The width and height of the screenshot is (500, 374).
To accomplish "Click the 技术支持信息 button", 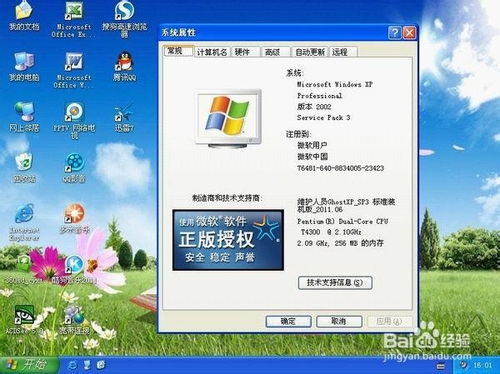I will (335, 283).
